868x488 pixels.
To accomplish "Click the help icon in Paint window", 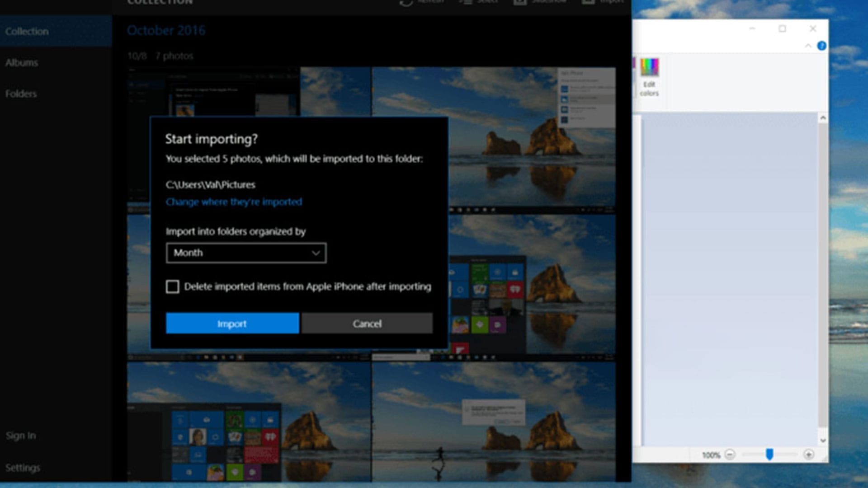I will click(x=823, y=46).
